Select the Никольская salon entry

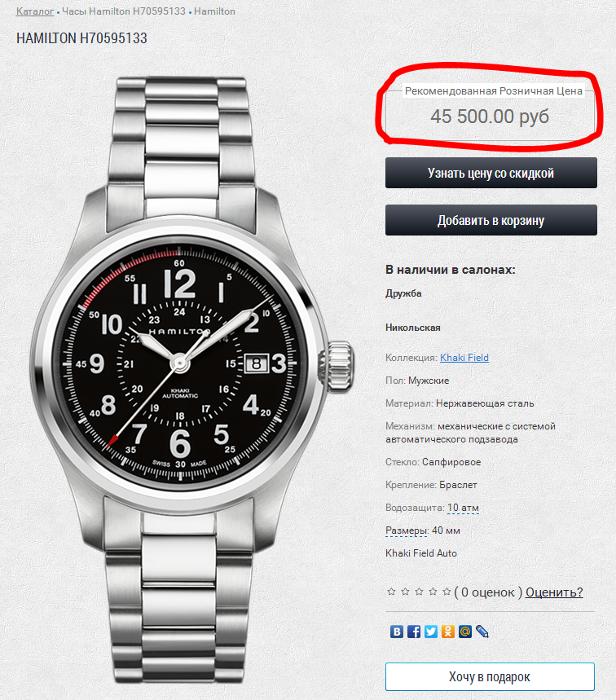(x=413, y=328)
